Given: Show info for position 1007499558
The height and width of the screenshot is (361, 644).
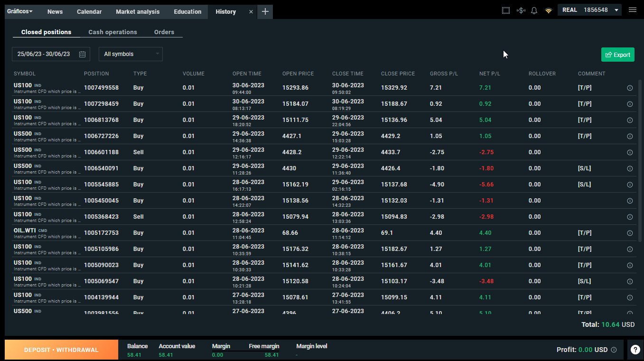Looking at the screenshot, I should pos(630,88).
